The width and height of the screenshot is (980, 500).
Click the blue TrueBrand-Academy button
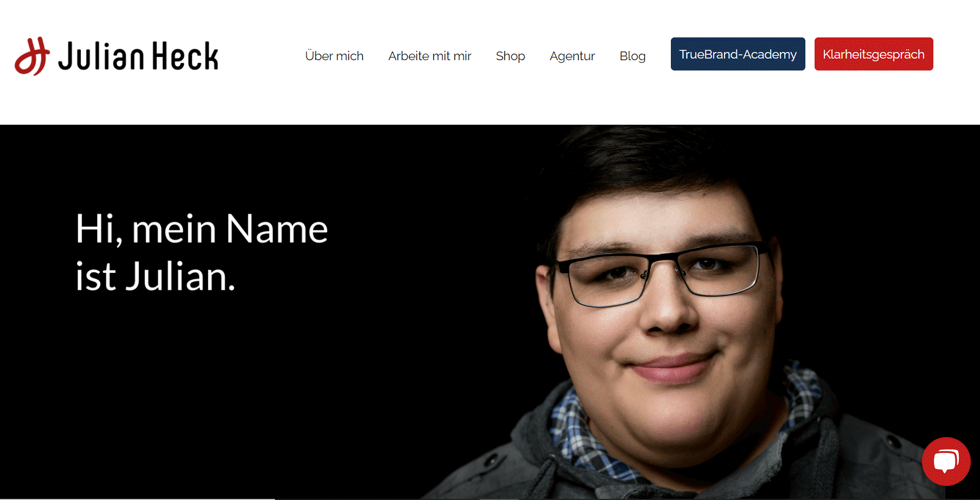pos(738,54)
